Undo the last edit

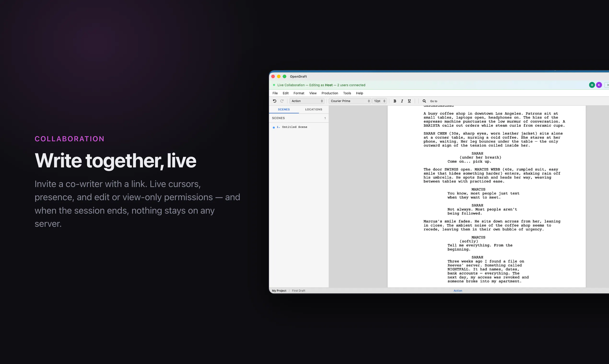tap(275, 101)
